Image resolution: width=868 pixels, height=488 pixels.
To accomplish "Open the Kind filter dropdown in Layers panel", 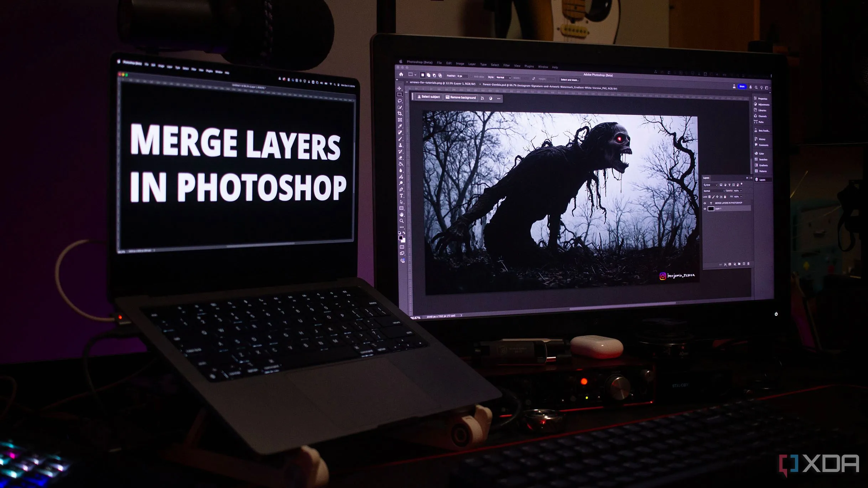I will pyautogui.click(x=717, y=185).
